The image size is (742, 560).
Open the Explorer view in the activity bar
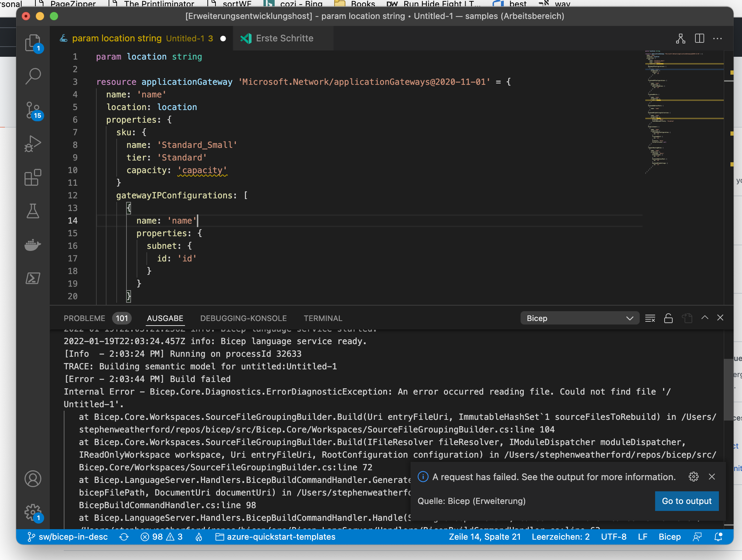point(33,43)
